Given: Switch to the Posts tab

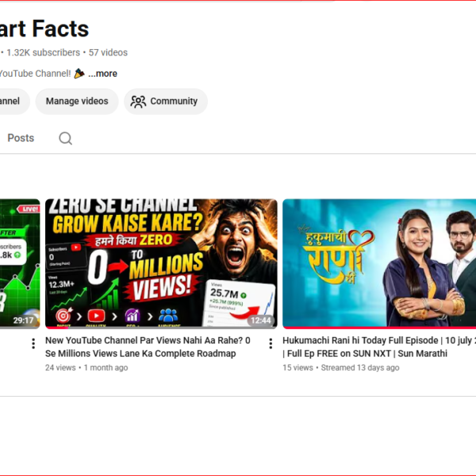Looking at the screenshot, I should click(x=21, y=138).
